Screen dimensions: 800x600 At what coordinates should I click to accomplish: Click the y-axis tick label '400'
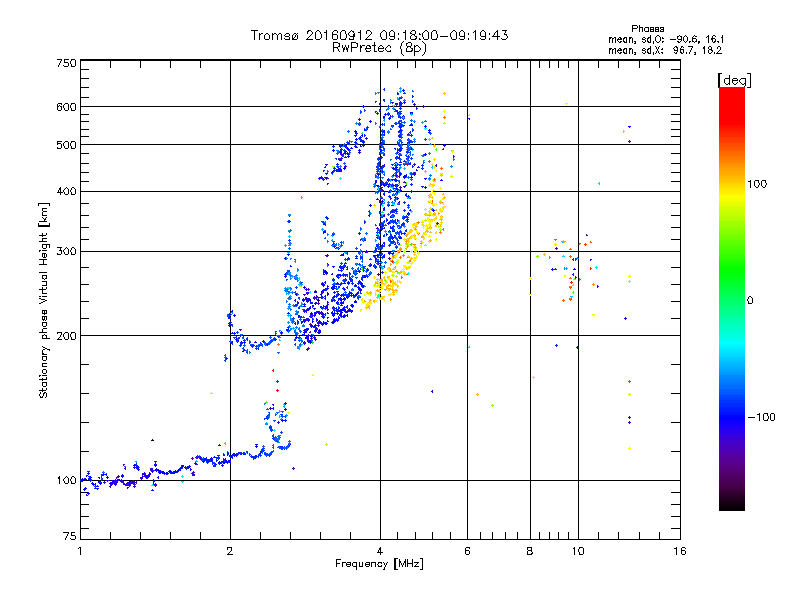tap(66, 192)
